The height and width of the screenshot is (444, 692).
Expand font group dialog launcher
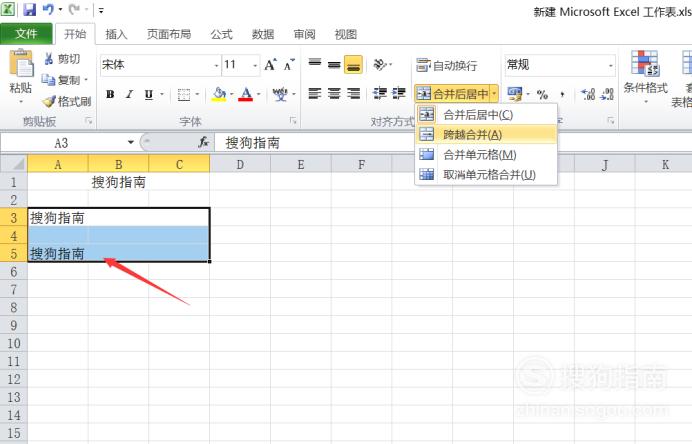[293, 121]
